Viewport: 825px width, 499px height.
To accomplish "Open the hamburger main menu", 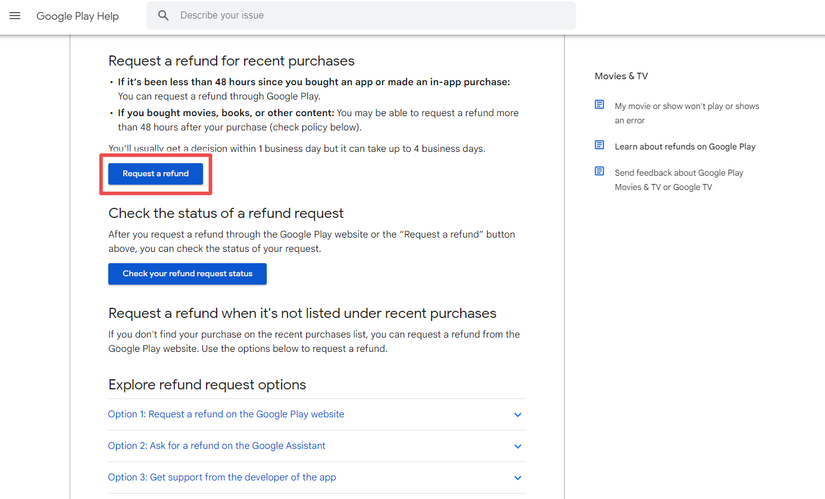I will pos(15,16).
